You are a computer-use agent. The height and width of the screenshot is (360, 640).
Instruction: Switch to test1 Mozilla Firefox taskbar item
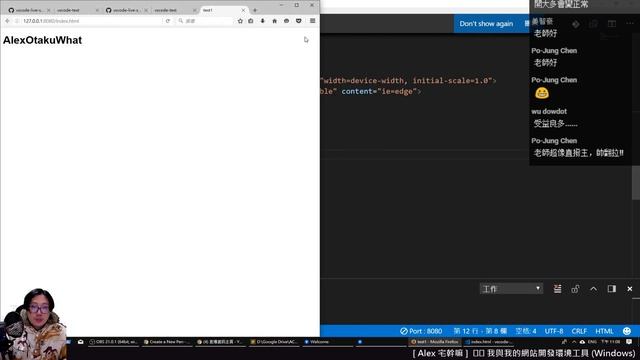coord(435,342)
